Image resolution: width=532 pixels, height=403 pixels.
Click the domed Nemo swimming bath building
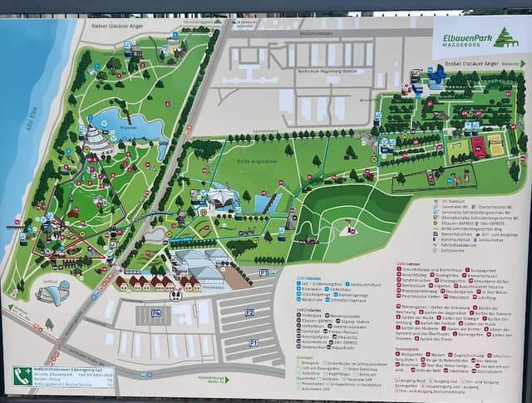pos(53,292)
